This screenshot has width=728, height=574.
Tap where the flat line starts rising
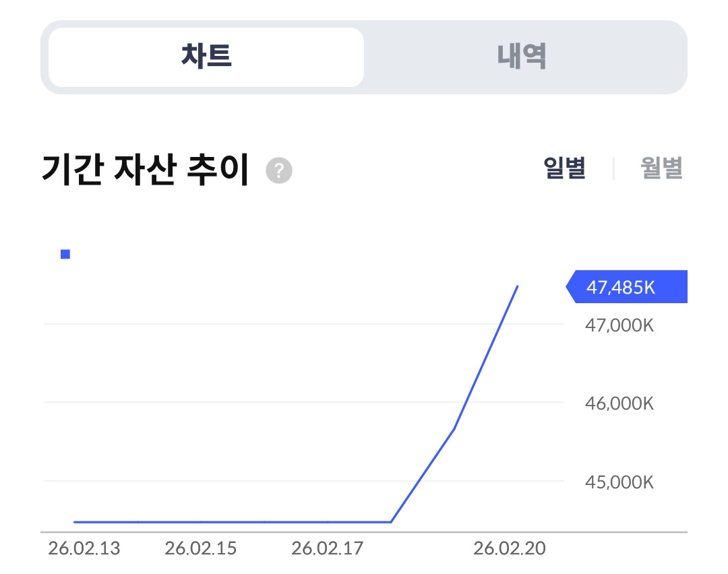[x=391, y=522]
